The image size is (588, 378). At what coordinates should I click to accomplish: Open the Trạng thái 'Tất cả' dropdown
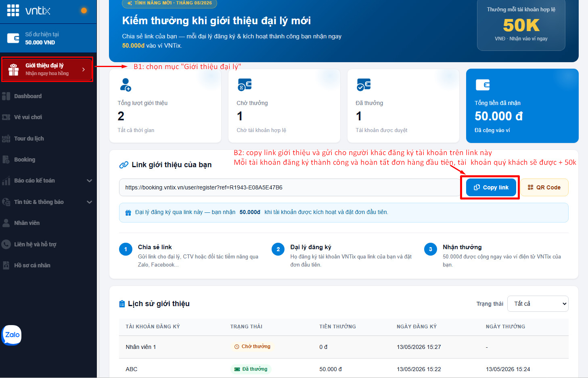click(538, 304)
